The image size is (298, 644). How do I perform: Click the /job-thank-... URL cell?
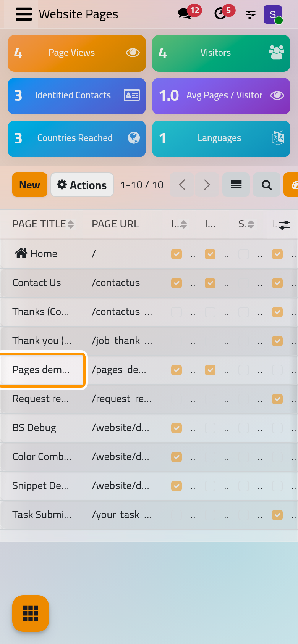[122, 341]
